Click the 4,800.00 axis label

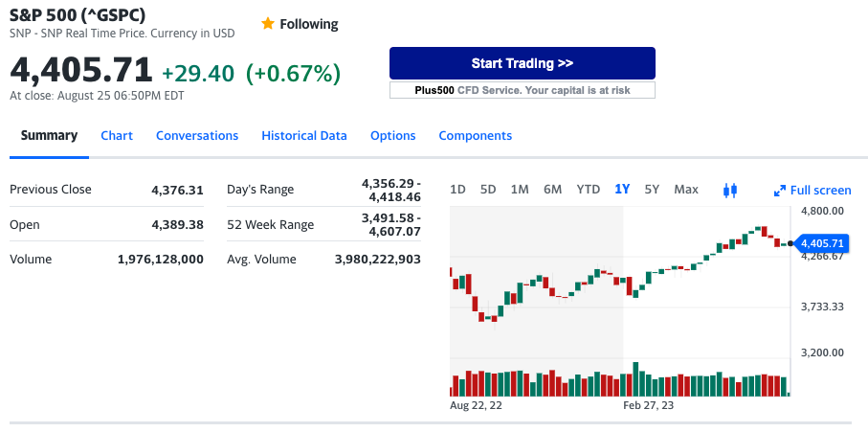[823, 211]
